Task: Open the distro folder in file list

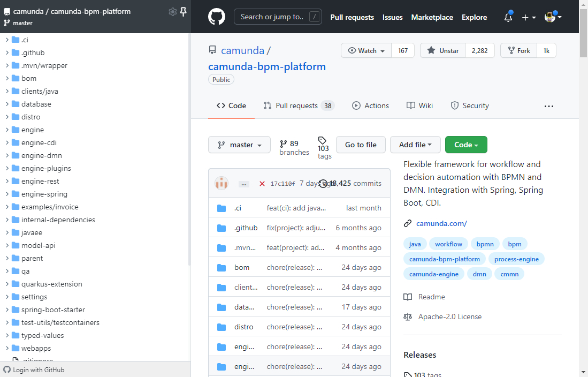Action: 244,327
